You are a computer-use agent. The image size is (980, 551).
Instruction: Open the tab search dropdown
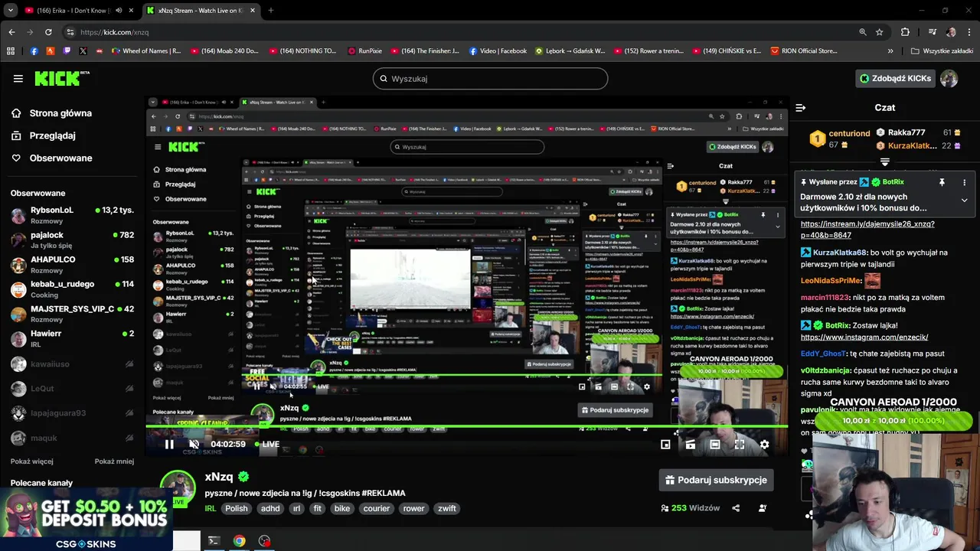10,11
